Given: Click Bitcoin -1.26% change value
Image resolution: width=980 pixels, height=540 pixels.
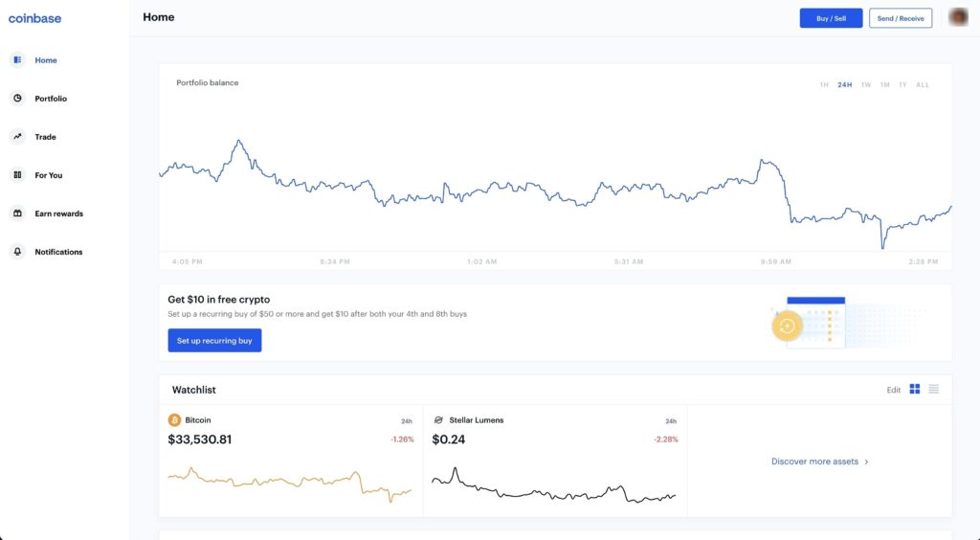Looking at the screenshot, I should tap(402, 439).
